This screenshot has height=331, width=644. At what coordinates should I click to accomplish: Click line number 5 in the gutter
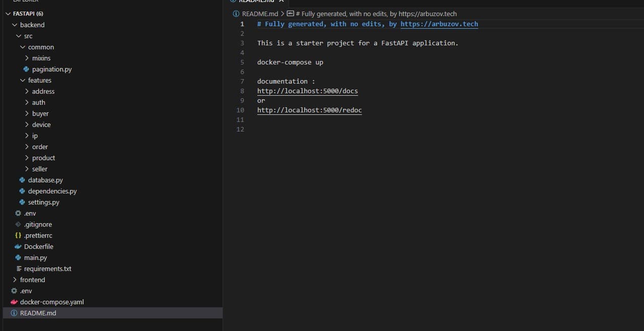242,62
